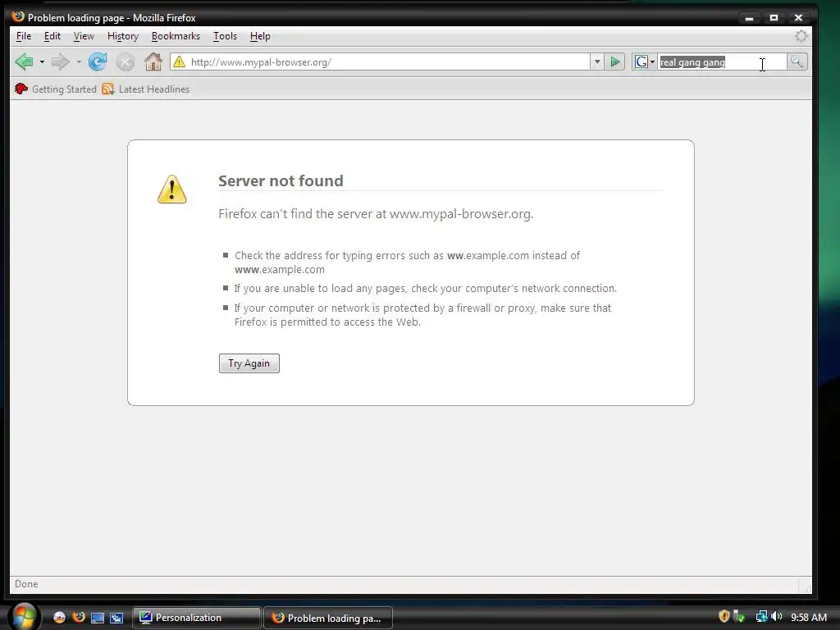Click 'Done' in the status bar
The image size is (840, 630).
pyautogui.click(x=26, y=584)
